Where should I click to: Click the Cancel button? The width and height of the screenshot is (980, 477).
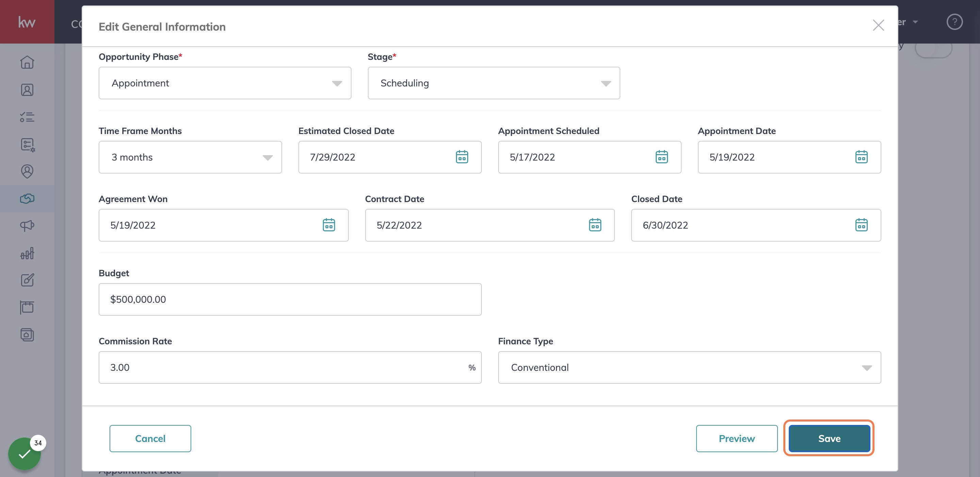tap(150, 439)
